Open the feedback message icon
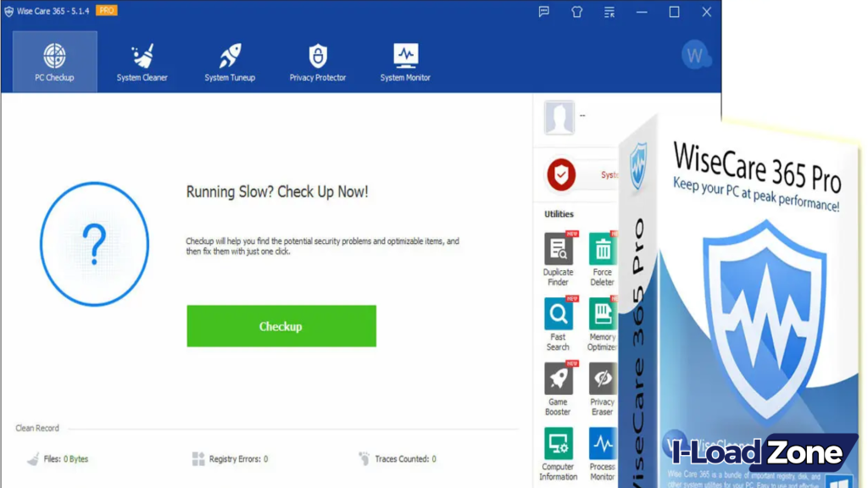The height and width of the screenshot is (488, 868). coord(543,12)
